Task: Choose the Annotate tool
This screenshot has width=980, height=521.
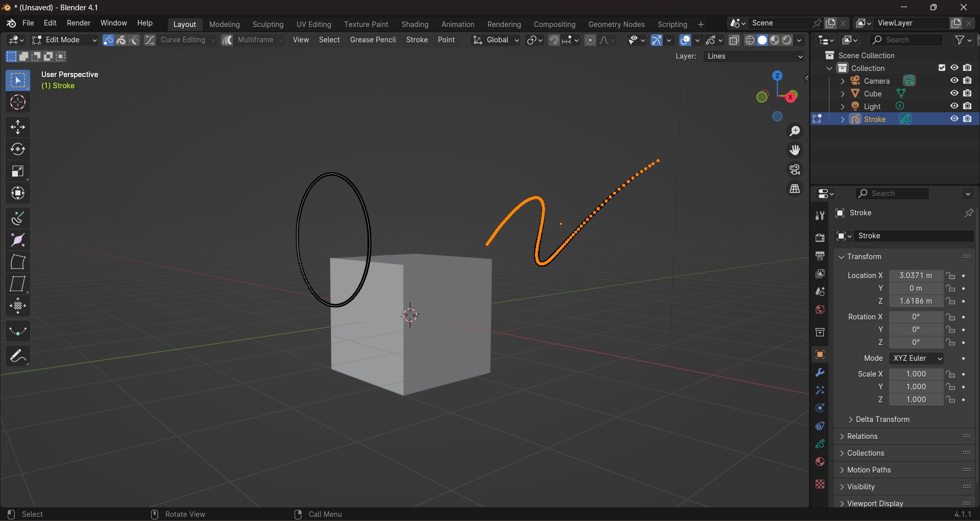Action: (18, 356)
